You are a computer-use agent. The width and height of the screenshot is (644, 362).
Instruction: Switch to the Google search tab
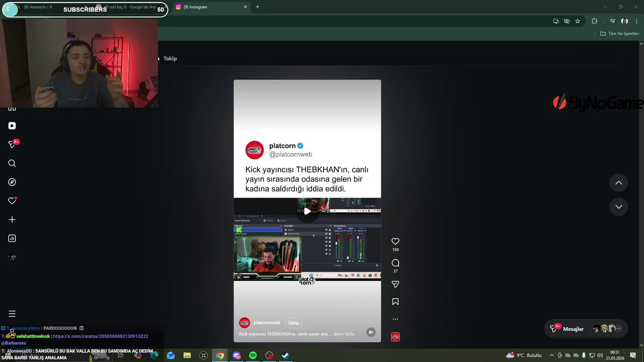pyautogui.click(x=130, y=7)
